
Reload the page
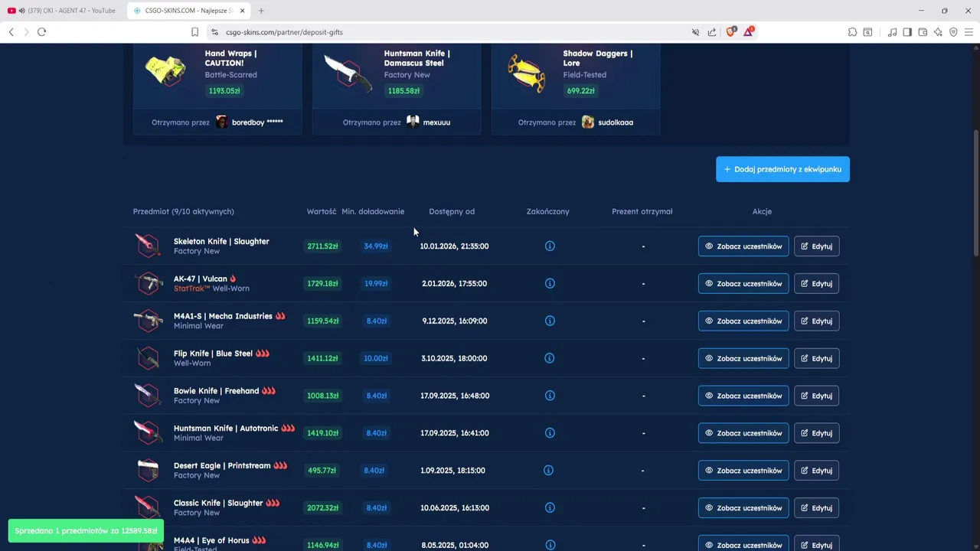tap(41, 32)
